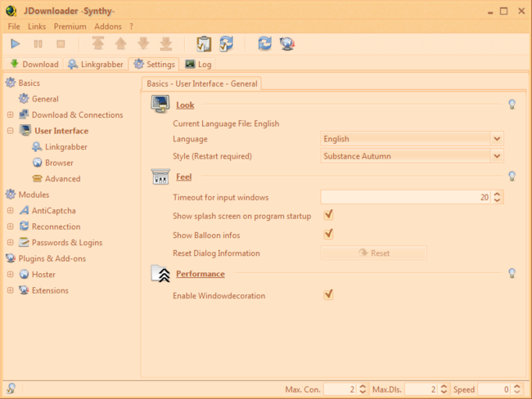Click the reconnect refresh icon
The image size is (532, 399).
(x=264, y=43)
